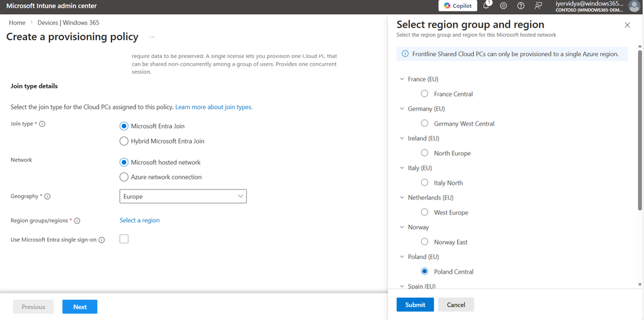Open Devices | Windows 365 breadcrumb
The height and width of the screenshot is (320, 644).
[x=68, y=23]
